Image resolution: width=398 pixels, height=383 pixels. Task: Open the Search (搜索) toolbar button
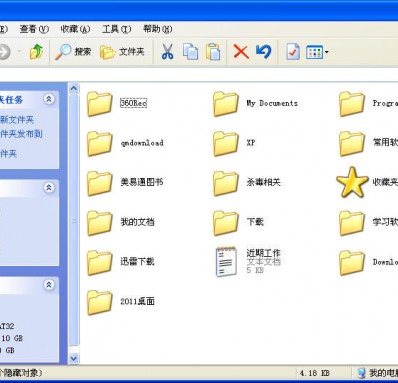coord(73,52)
